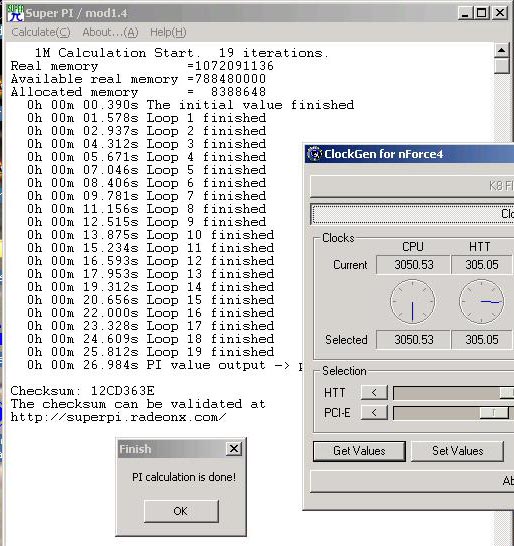Click the focused Clo... button in ClockGen
Viewport: 514px width, 546px height.
tap(413, 213)
